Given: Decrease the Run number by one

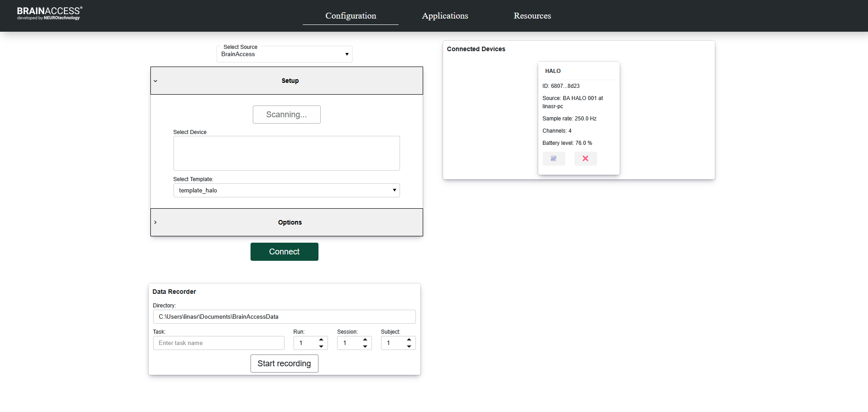Looking at the screenshot, I should [x=321, y=346].
